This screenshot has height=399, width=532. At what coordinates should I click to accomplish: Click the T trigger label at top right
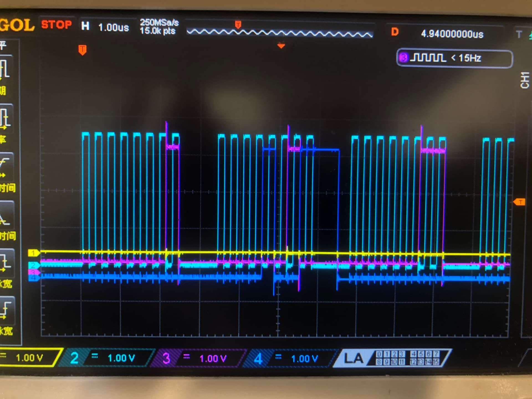click(x=519, y=34)
